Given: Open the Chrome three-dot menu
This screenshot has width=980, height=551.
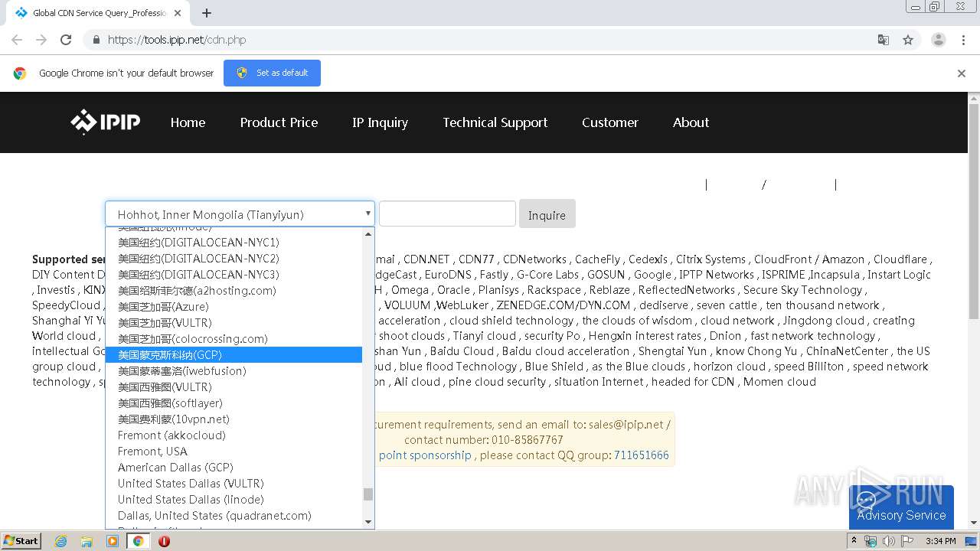Looking at the screenshot, I should [964, 40].
